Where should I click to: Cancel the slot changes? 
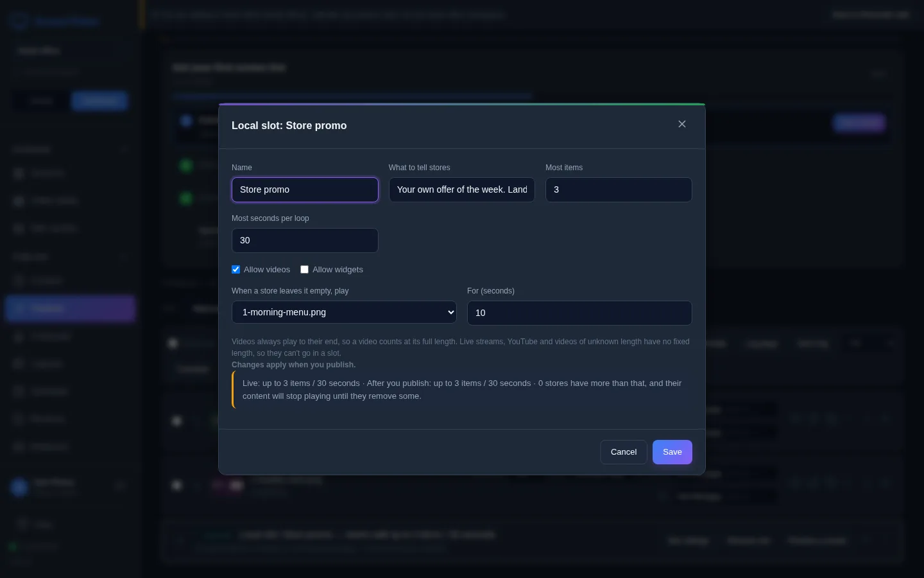pos(624,452)
